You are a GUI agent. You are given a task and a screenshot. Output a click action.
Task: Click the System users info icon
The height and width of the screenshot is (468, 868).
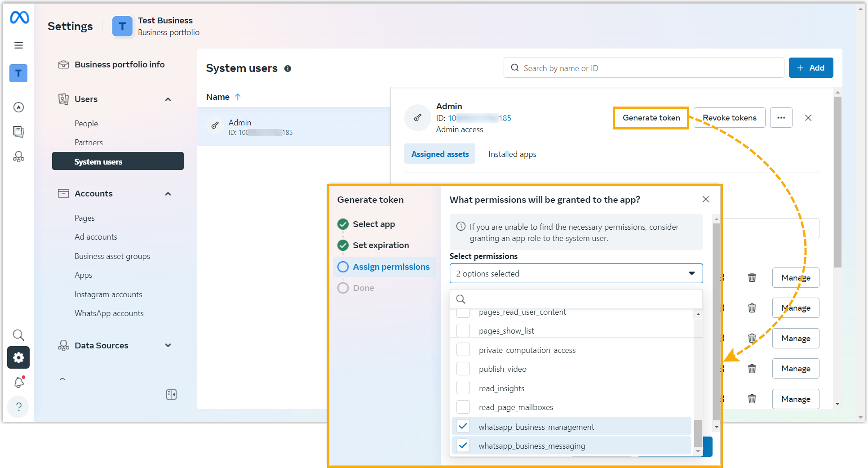(x=288, y=68)
